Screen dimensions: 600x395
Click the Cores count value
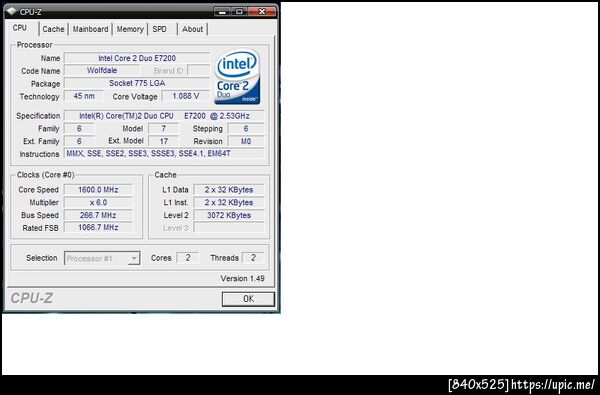click(x=188, y=258)
